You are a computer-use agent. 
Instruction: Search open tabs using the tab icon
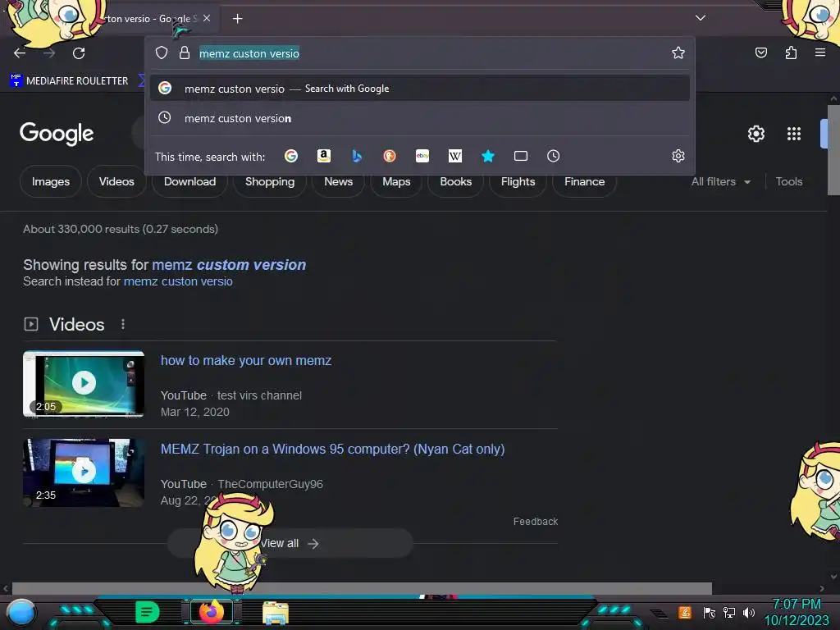(521, 156)
